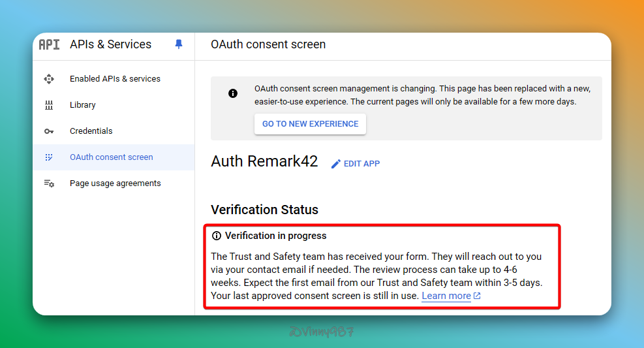Follow the Learn more link
The height and width of the screenshot is (348, 644).
click(x=446, y=296)
